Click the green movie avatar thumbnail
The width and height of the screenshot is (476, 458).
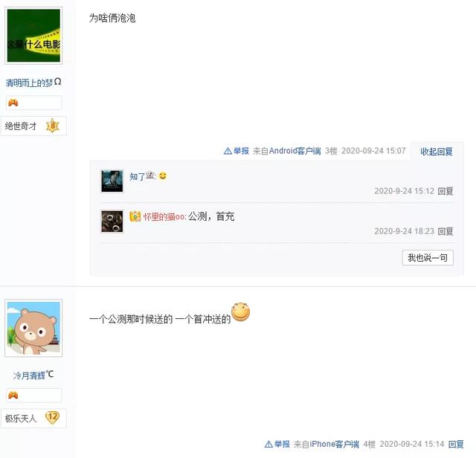pos(33,36)
